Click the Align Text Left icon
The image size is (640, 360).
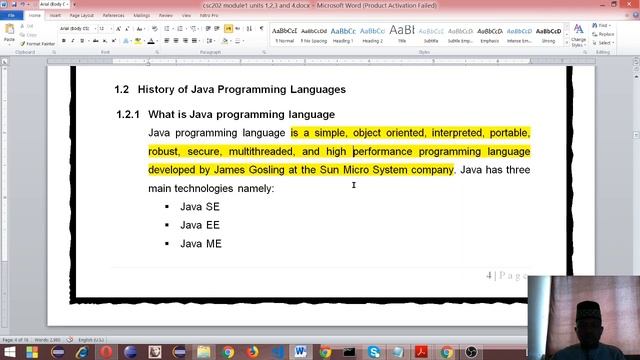click(167, 41)
